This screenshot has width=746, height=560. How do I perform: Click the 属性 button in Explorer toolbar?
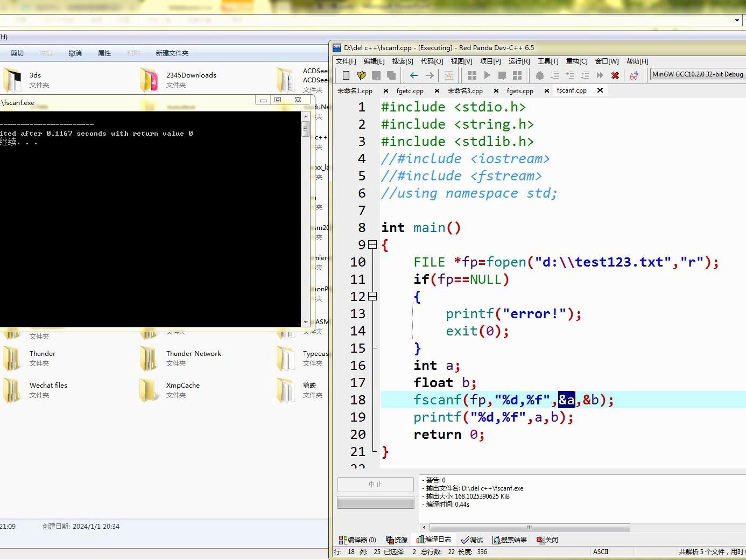(x=104, y=53)
